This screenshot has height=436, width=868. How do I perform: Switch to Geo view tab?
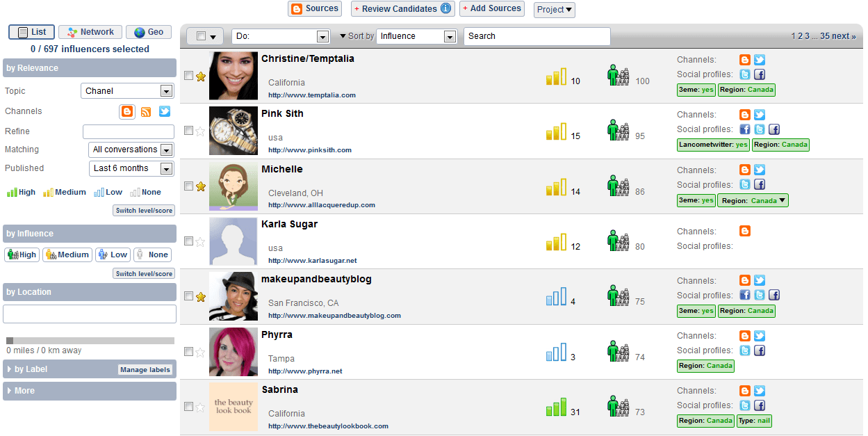(149, 32)
